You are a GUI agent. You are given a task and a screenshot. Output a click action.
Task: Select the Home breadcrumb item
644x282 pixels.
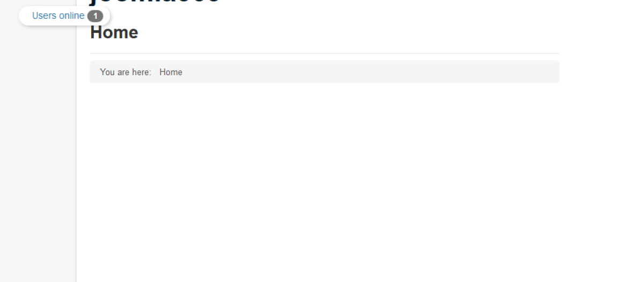(171, 72)
